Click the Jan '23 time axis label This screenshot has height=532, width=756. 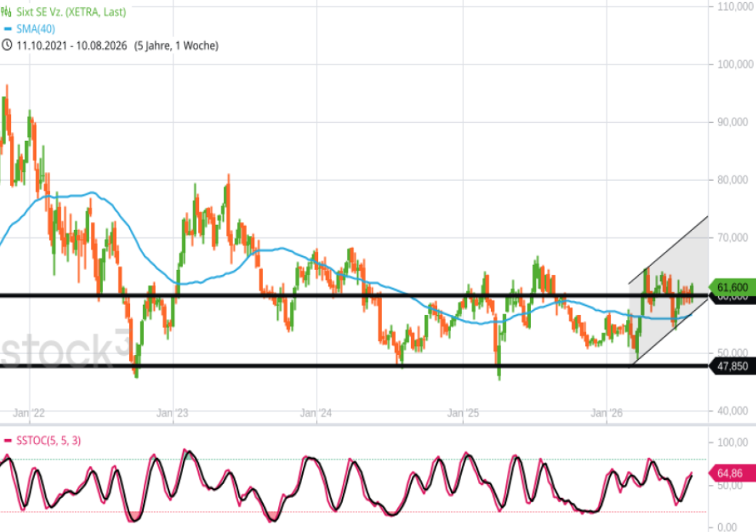point(172,413)
